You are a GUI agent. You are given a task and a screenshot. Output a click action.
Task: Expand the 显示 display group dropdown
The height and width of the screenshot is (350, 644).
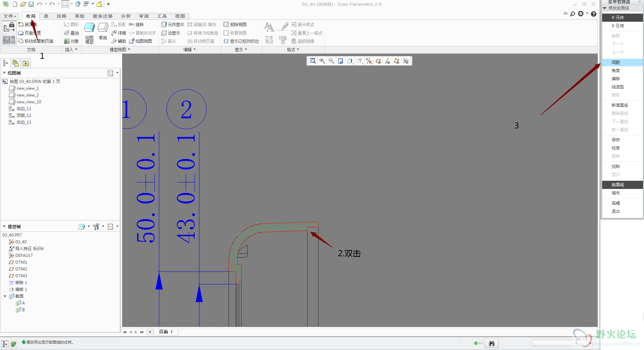pos(241,50)
